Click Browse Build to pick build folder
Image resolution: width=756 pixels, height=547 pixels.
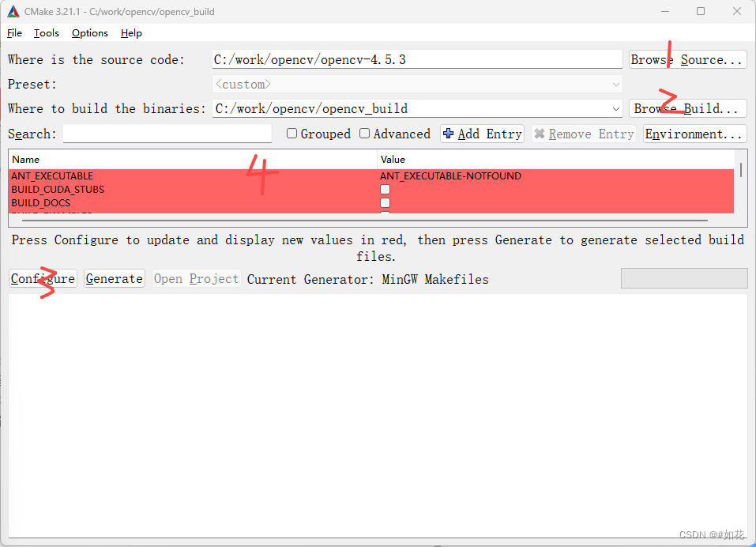[x=684, y=108]
